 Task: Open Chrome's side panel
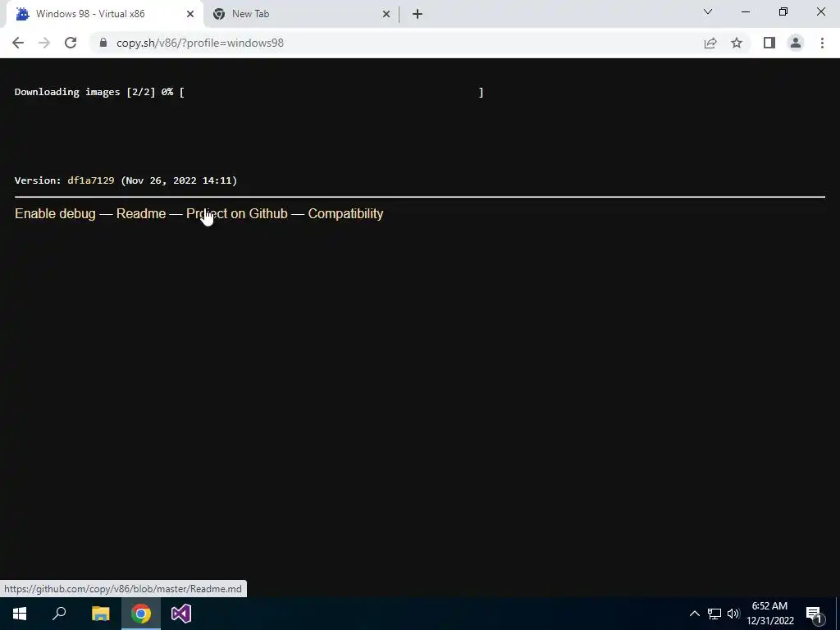click(769, 43)
